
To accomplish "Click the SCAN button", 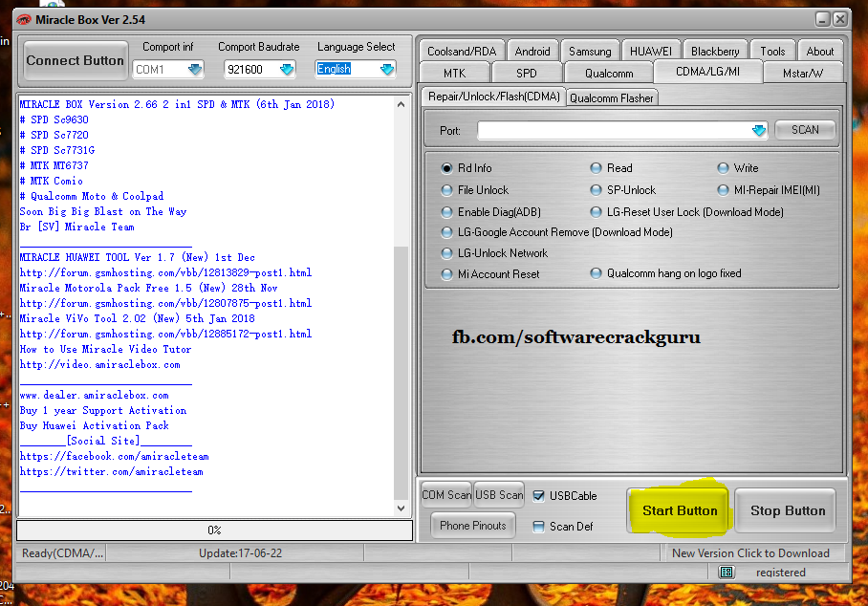I will [x=805, y=130].
